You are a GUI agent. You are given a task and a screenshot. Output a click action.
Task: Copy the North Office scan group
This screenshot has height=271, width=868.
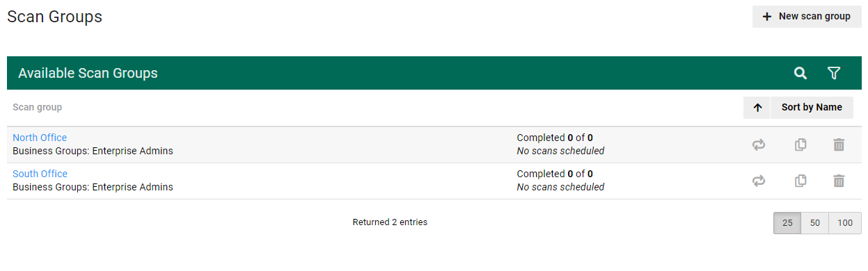click(x=800, y=145)
